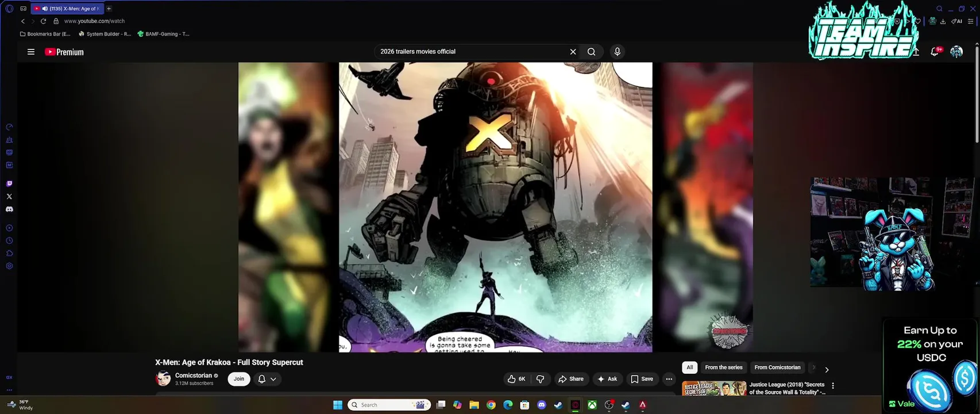Open browser tab search magnifier
This screenshot has width=980, height=414.
point(939,9)
